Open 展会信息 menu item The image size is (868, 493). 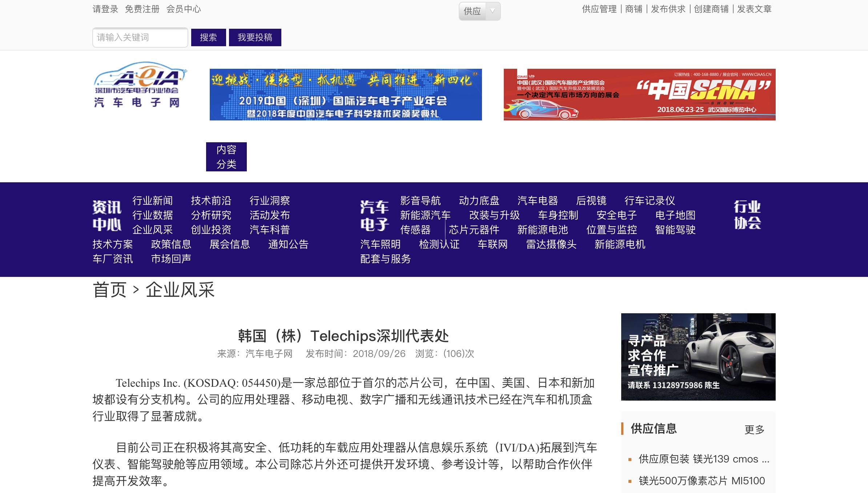pyautogui.click(x=230, y=244)
